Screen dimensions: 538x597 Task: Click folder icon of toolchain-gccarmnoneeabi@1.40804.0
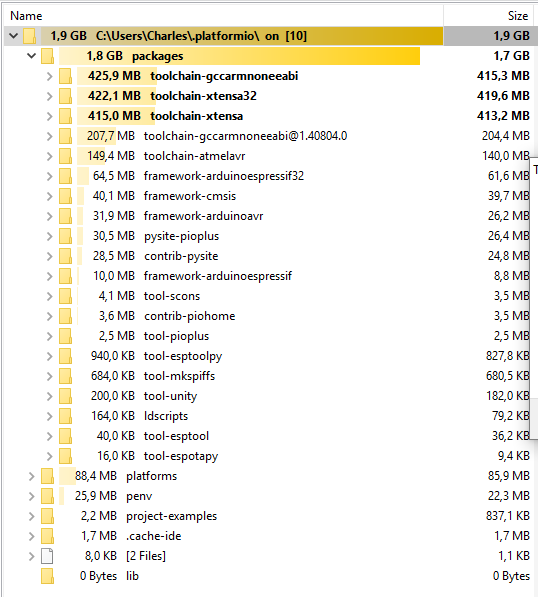[x=65, y=136]
